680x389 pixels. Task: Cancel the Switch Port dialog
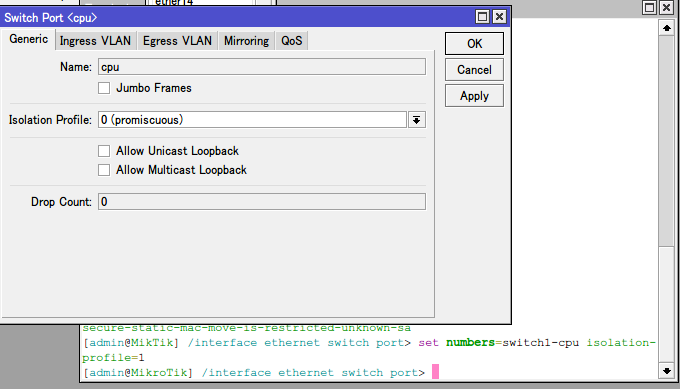(x=474, y=70)
